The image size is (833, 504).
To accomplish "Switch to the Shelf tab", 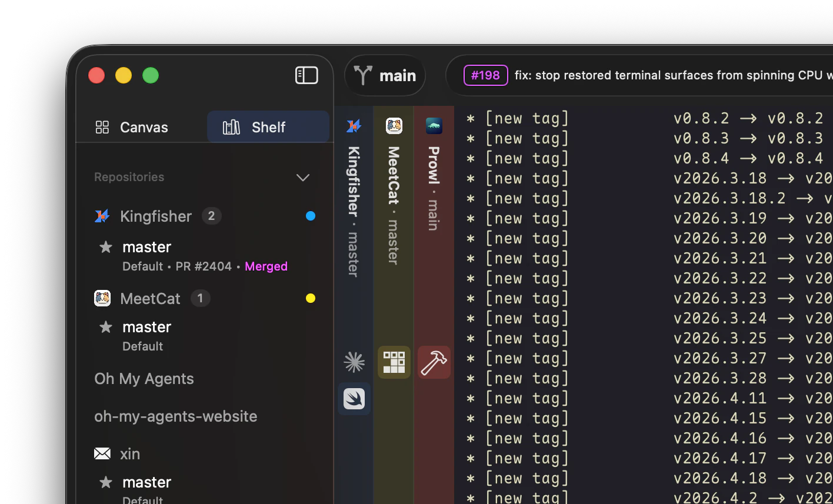I will (x=268, y=127).
